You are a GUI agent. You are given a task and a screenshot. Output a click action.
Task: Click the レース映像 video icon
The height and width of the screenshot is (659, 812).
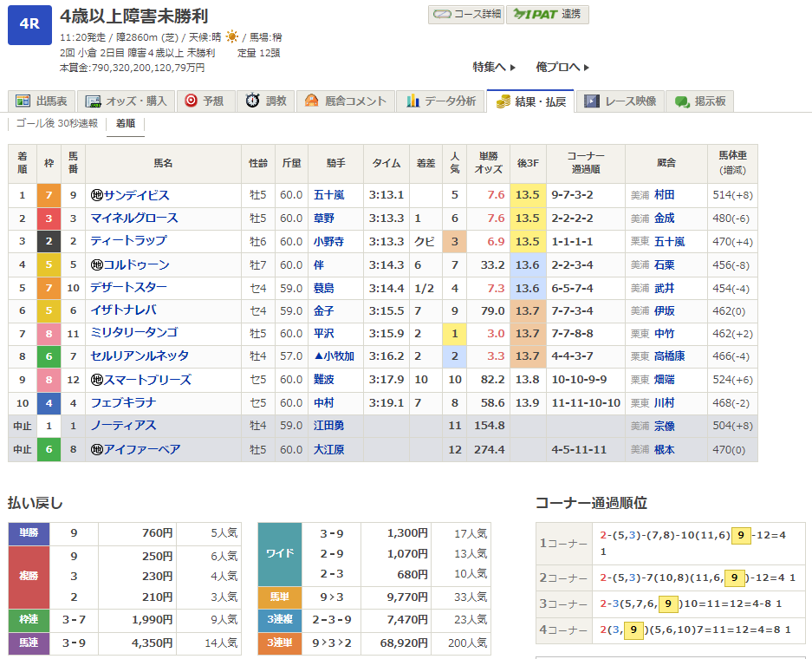[592, 101]
